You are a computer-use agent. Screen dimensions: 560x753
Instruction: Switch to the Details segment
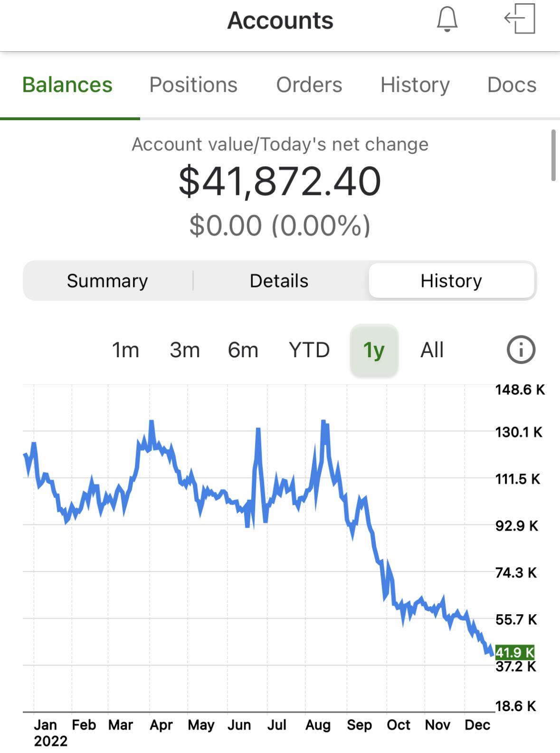point(279,281)
